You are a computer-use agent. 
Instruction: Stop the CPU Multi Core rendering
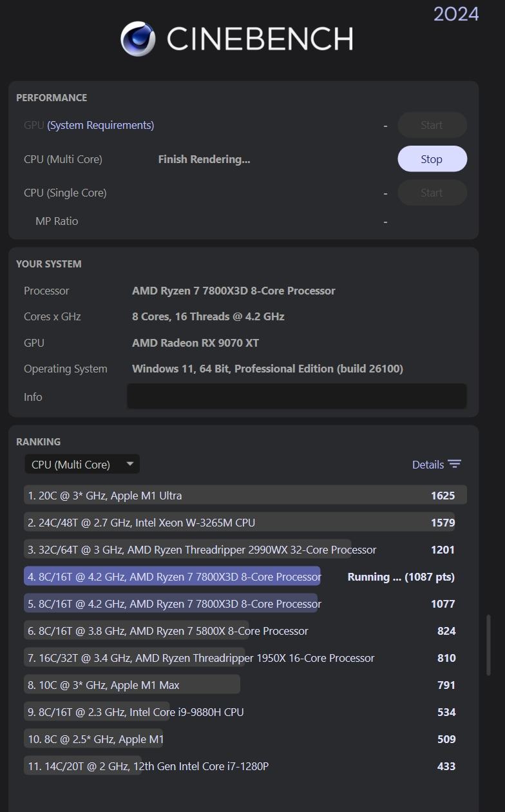point(432,159)
